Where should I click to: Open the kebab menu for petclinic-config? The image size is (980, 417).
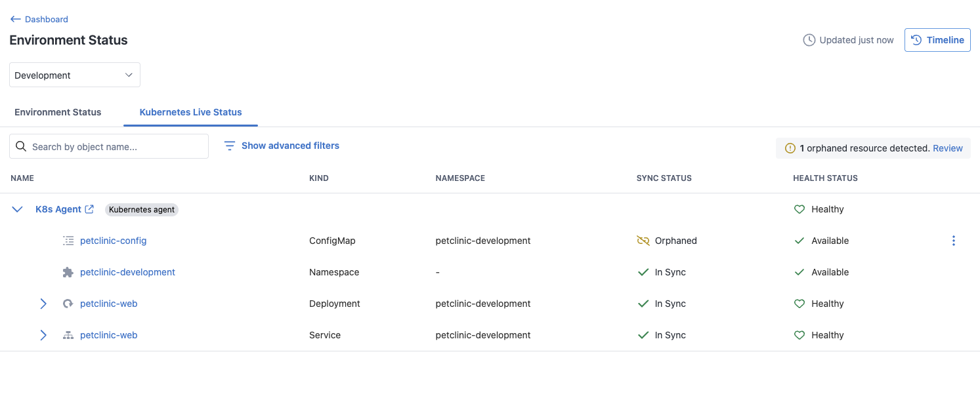click(x=954, y=241)
